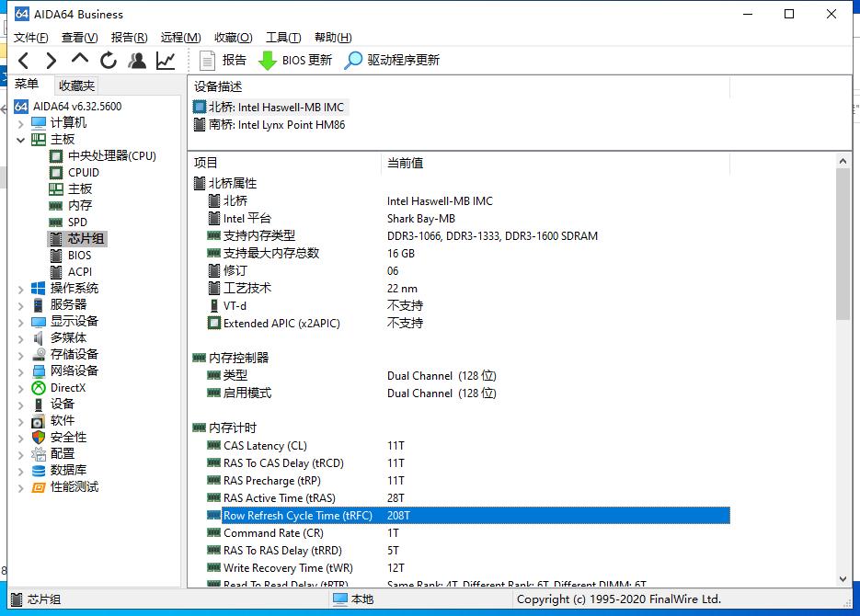This screenshot has height=616, width=860.
Task: Switch to the 收藏夹 tab
Action: pyautogui.click(x=76, y=86)
